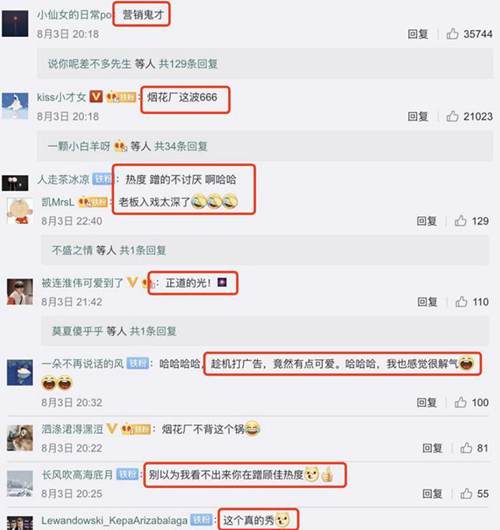Click the orange V badge beside kiss小才女

click(96, 97)
